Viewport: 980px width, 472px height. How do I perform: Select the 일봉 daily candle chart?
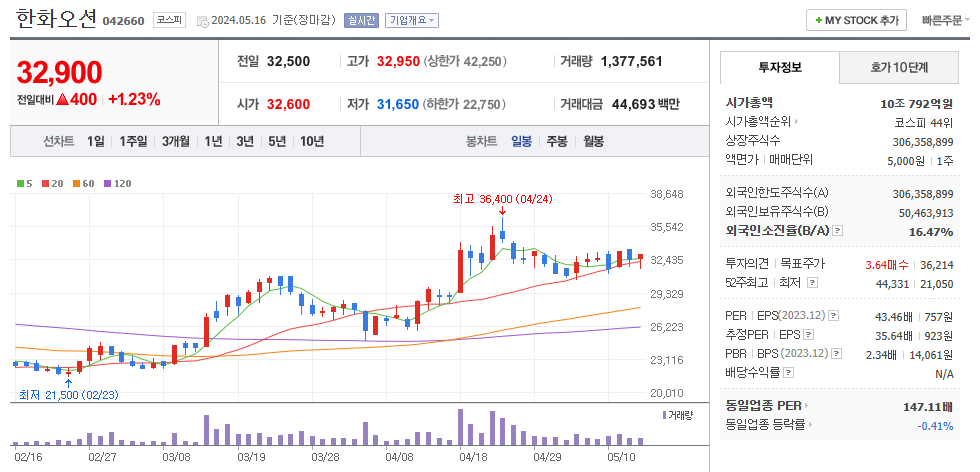point(521,141)
